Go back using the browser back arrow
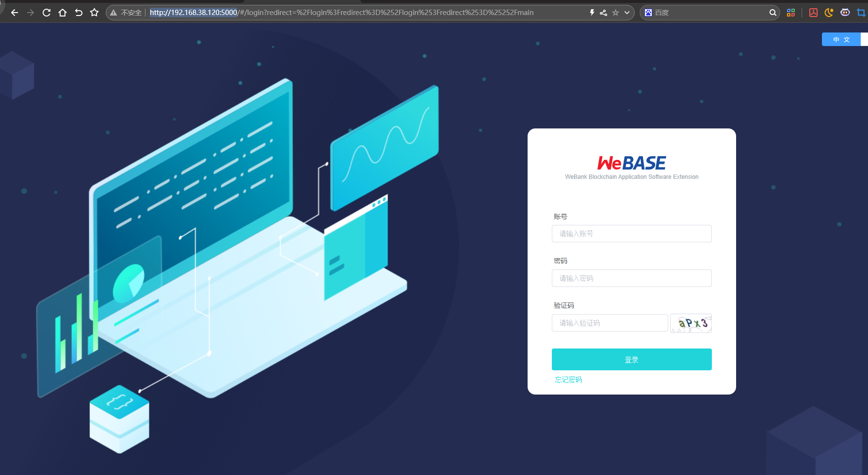Screen dimensions: 868x475 click(15, 13)
